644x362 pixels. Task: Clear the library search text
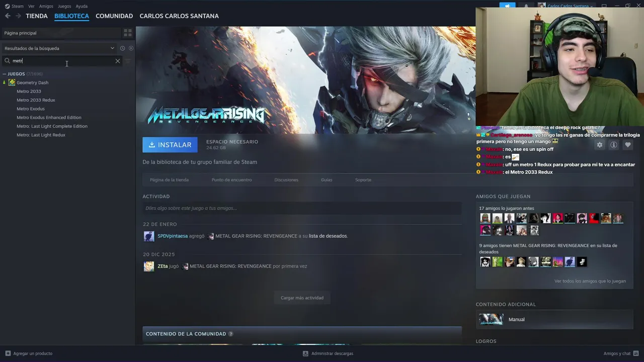118,61
